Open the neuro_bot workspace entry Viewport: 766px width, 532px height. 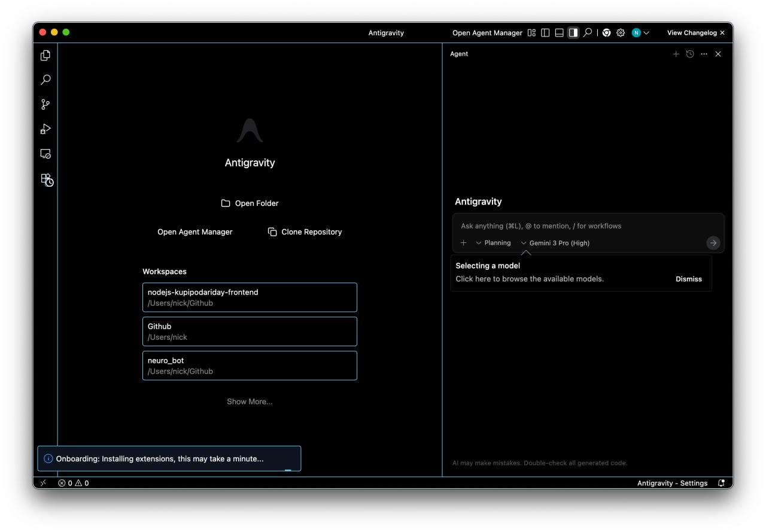pyautogui.click(x=250, y=366)
